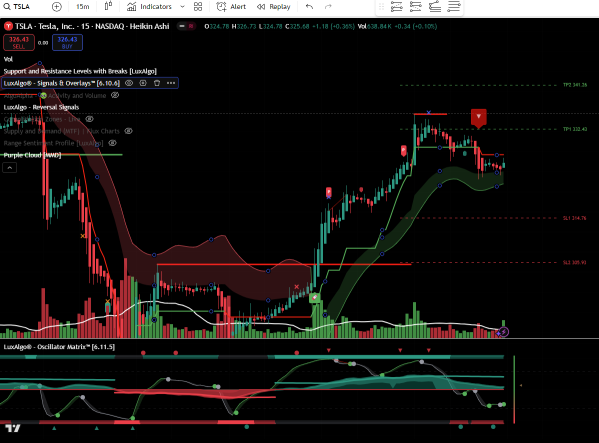Viewport: 599px width, 443px height.
Task: Remove LuxAlgo Signals & Overlays with trash icon
Action: 157,83
